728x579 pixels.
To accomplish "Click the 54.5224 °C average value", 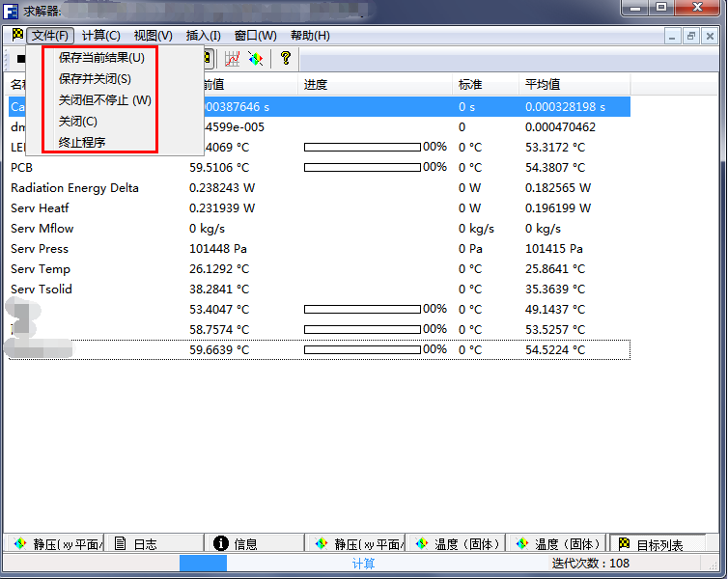I will (x=555, y=349).
